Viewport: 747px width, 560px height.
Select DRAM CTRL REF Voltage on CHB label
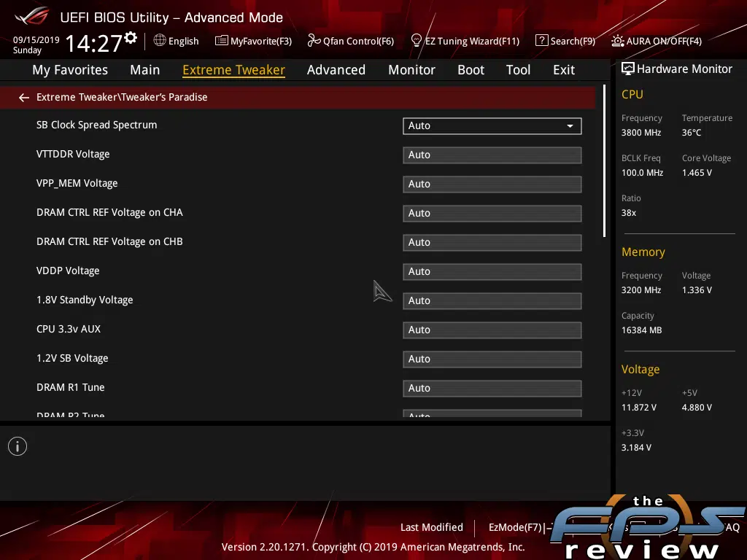click(109, 241)
